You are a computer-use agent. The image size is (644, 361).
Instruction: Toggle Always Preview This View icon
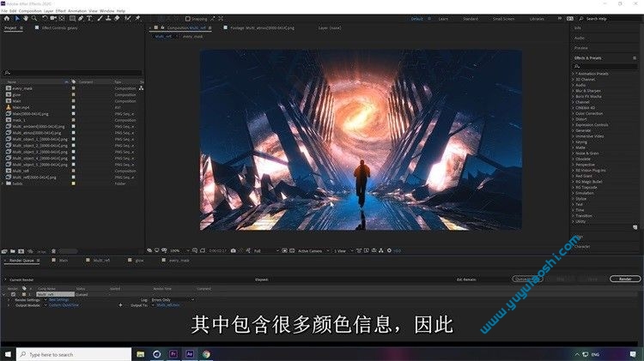point(149,250)
